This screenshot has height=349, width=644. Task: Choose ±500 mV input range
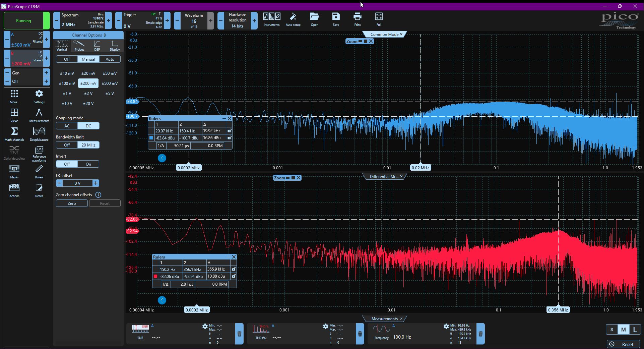[110, 83]
